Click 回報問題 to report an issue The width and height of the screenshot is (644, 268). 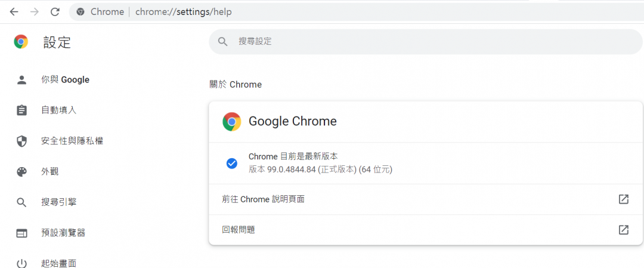[239, 230]
